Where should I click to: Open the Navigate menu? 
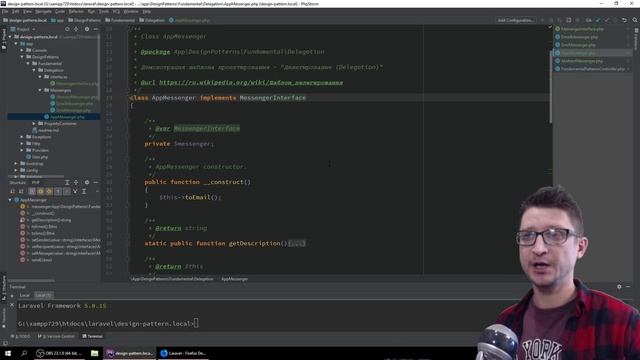(43, 11)
